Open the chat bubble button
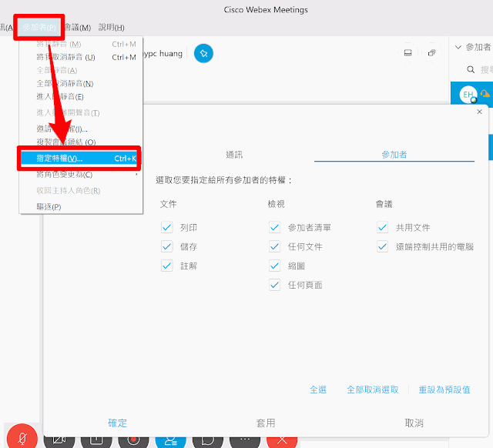493x448 pixels. [x=208, y=440]
